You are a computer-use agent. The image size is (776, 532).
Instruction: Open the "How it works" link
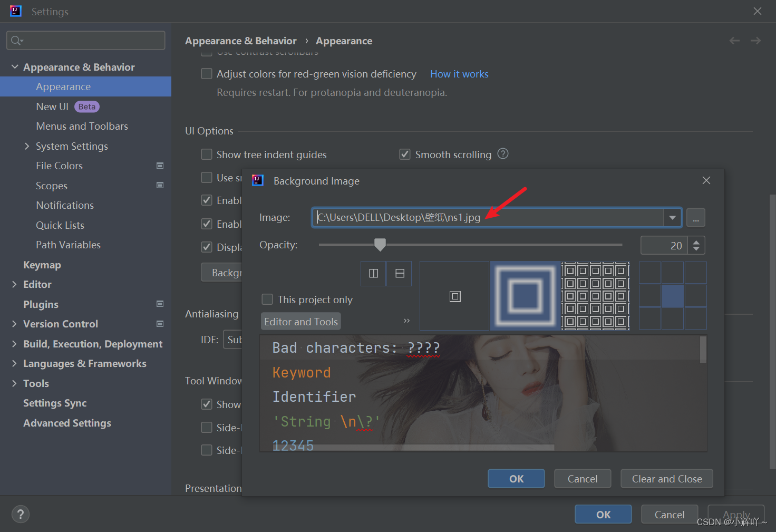click(x=459, y=74)
